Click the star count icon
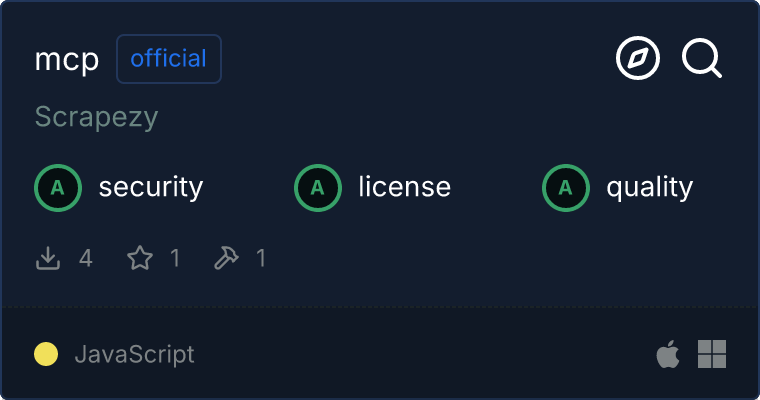Screen dimensions: 760x400 point(140,259)
